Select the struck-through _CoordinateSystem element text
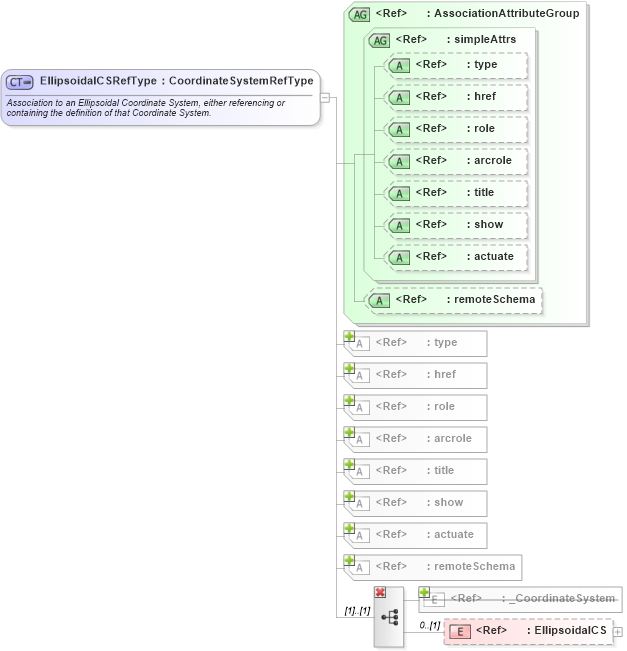627x651 pixels. click(561, 598)
